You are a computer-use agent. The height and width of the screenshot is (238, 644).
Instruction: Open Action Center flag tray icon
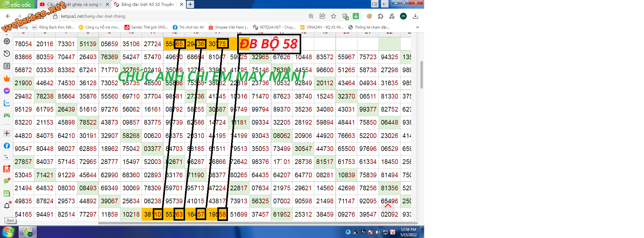[x=370, y=232]
